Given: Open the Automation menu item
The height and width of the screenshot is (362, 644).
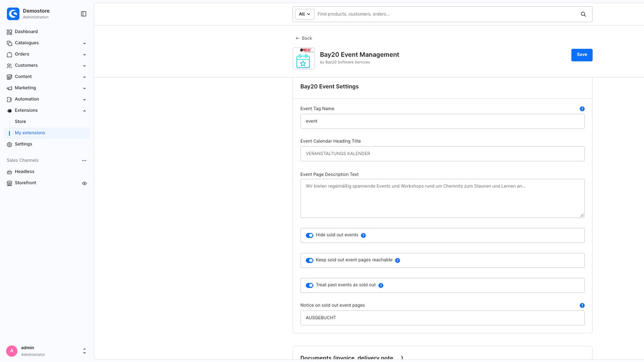Looking at the screenshot, I should pos(27,99).
